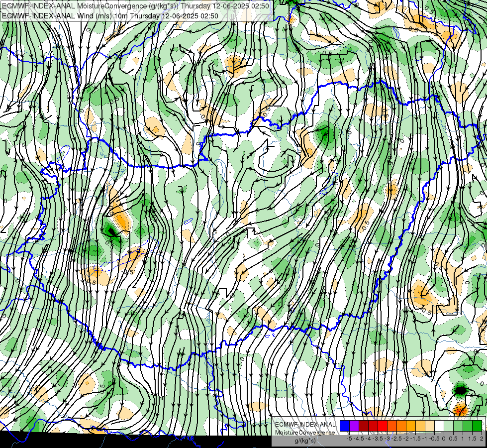This screenshot has width=487, height=448.
Task: Pick the light green swatch from 0.5 to 1
Action: [x=458, y=426]
